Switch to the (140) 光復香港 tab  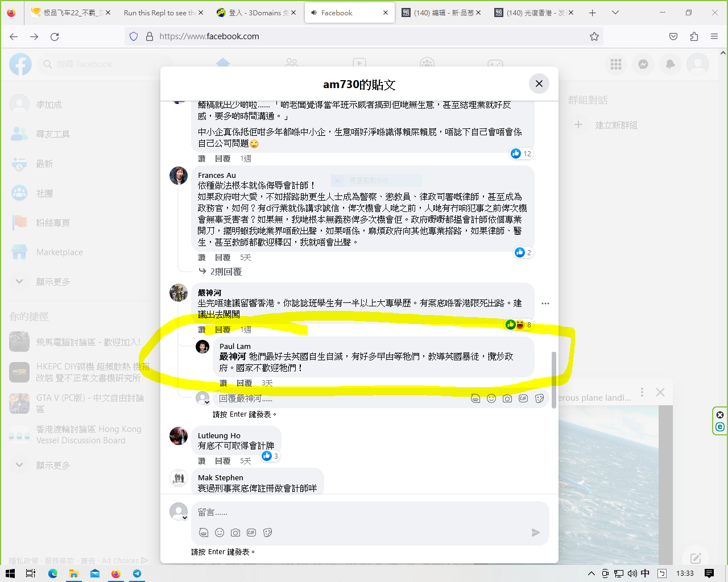(533, 13)
